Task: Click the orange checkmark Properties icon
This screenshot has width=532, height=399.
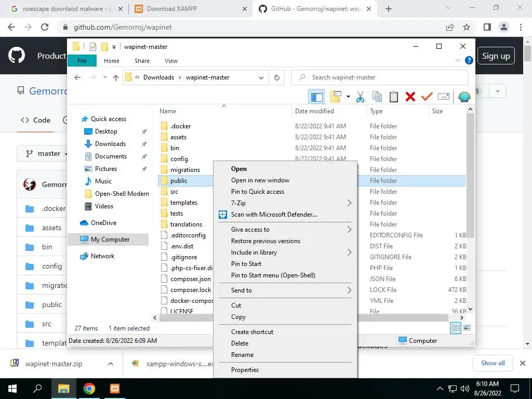Action: click(x=427, y=97)
